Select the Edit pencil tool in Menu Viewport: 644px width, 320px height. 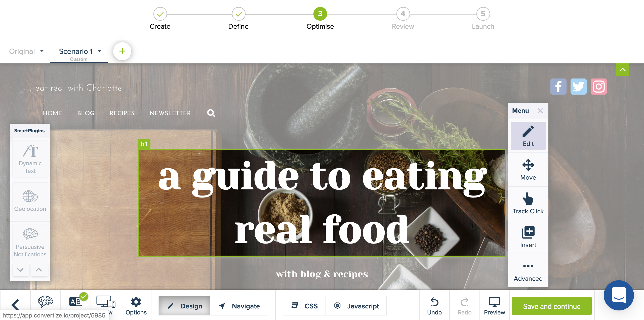[528, 136]
